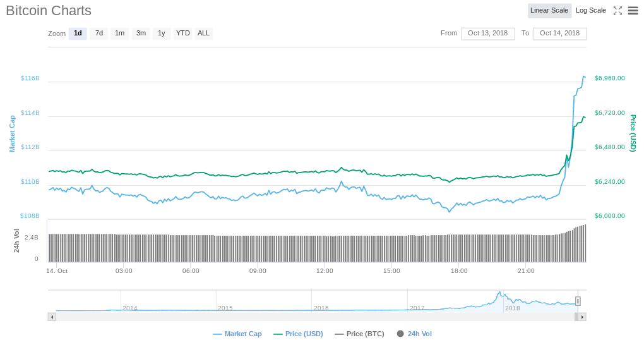Click the $6,720.00 price axis label
This screenshot has width=644, height=340.
pyautogui.click(x=609, y=113)
